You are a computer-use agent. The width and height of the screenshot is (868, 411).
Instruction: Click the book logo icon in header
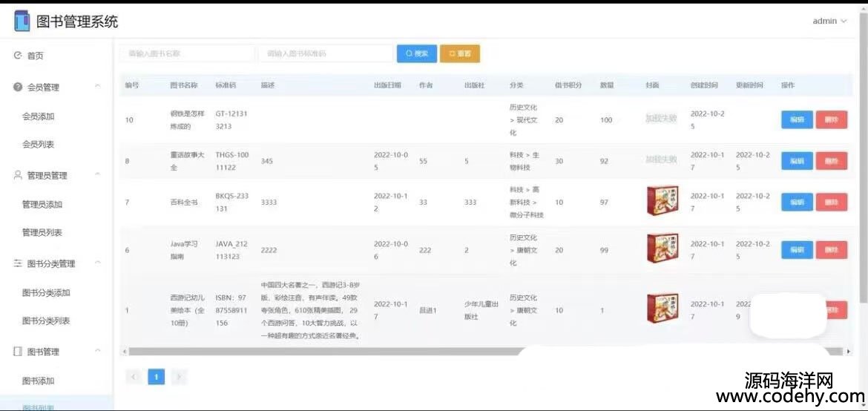tap(22, 22)
